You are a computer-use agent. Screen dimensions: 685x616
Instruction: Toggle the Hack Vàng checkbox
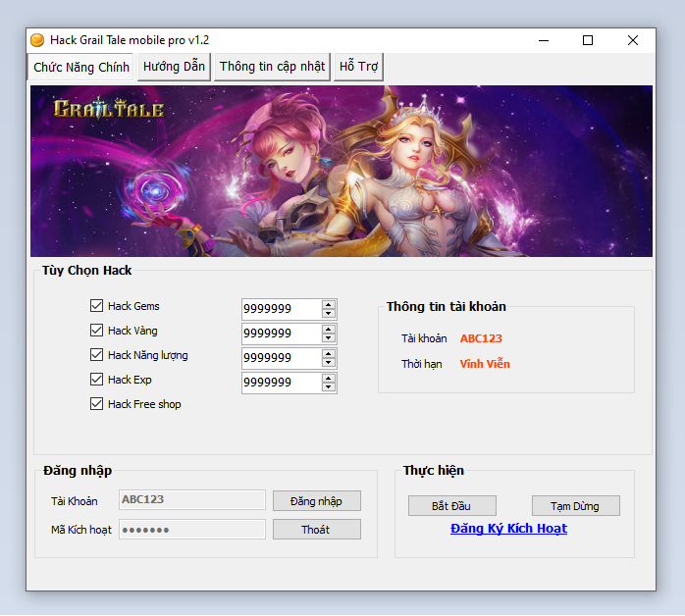click(x=96, y=331)
